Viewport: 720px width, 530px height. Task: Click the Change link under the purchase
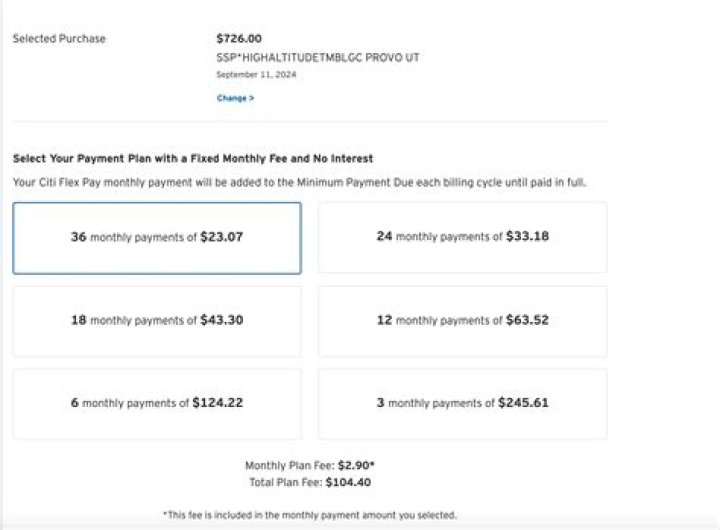[x=235, y=98]
